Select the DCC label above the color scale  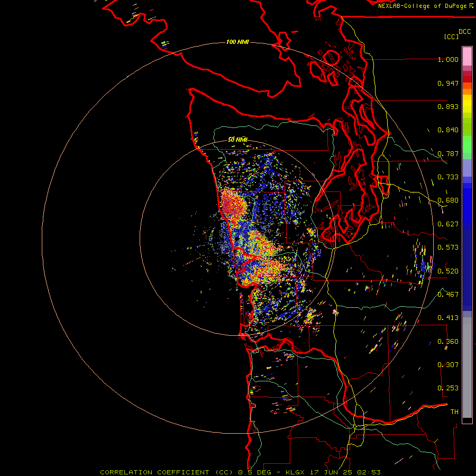[x=464, y=32]
